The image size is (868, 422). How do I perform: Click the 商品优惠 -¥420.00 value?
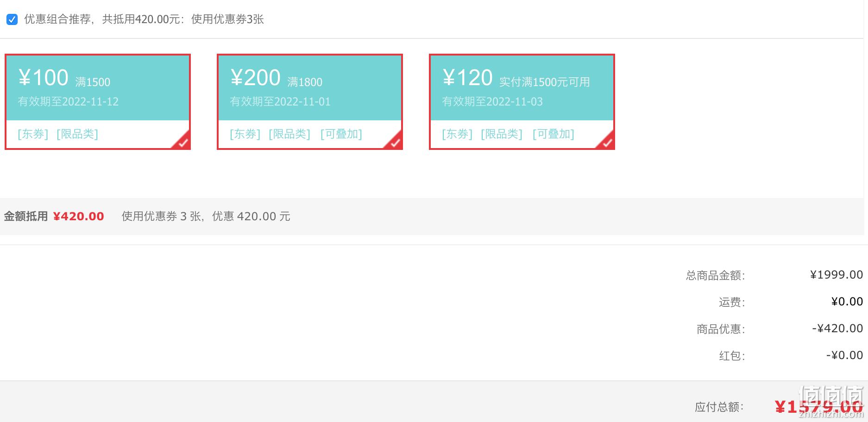(x=837, y=329)
